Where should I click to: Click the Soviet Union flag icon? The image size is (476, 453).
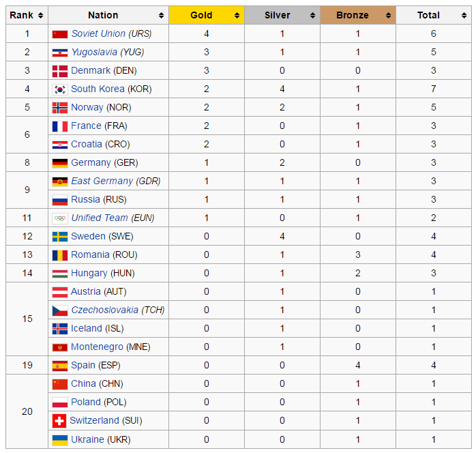tap(60, 34)
